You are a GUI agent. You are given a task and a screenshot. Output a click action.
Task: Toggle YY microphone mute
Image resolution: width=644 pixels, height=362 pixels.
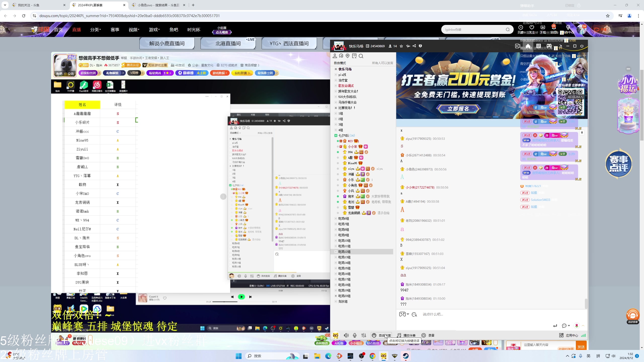pos(355,335)
